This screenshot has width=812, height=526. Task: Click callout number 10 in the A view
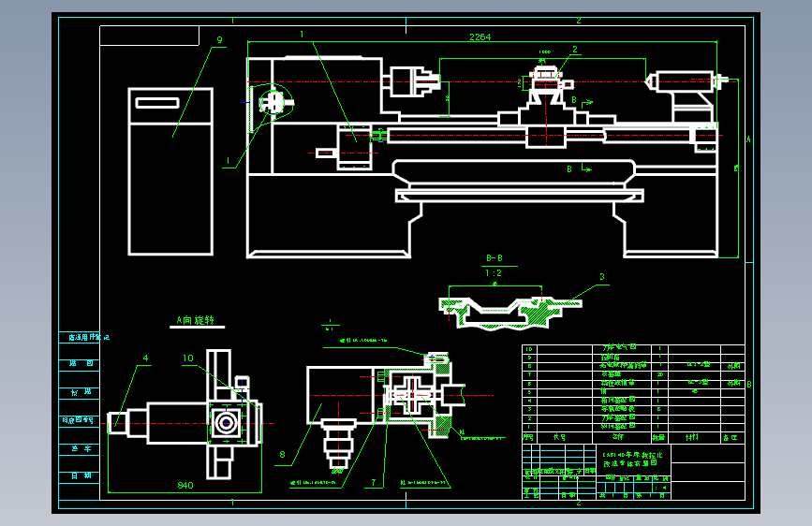click(x=188, y=358)
